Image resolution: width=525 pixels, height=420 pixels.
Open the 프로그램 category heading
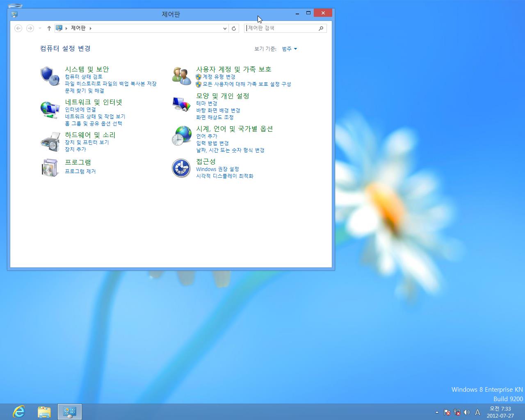[x=78, y=162]
